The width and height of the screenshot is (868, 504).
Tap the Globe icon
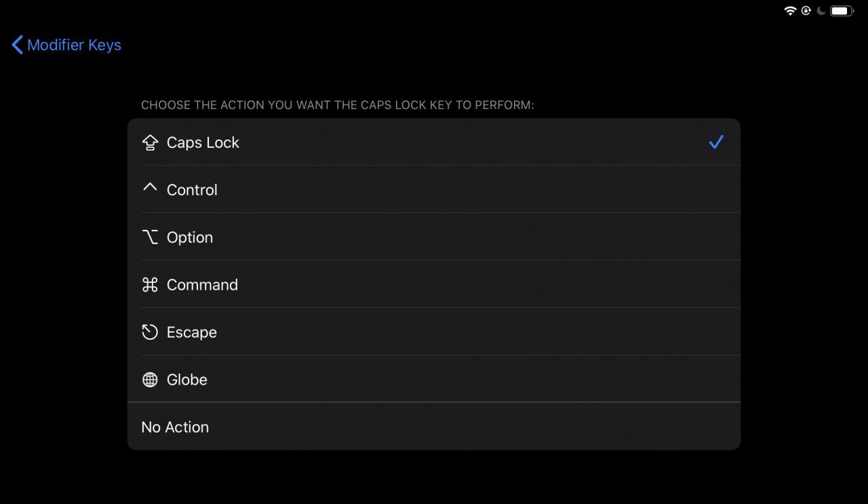pos(150,379)
